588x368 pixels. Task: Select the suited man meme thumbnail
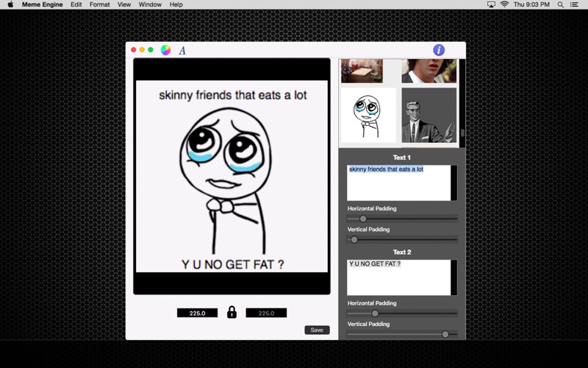tap(429, 116)
